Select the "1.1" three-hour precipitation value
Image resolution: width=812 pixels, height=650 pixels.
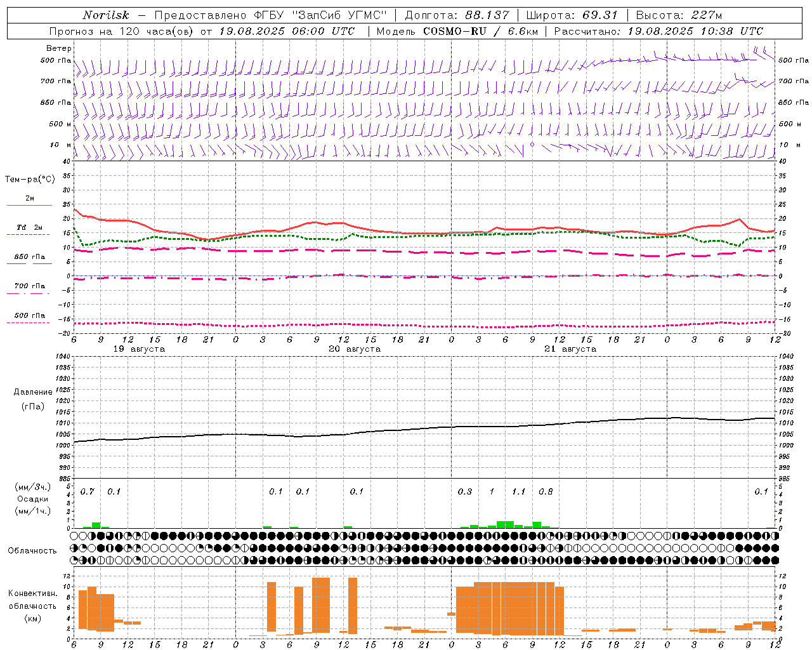519,492
